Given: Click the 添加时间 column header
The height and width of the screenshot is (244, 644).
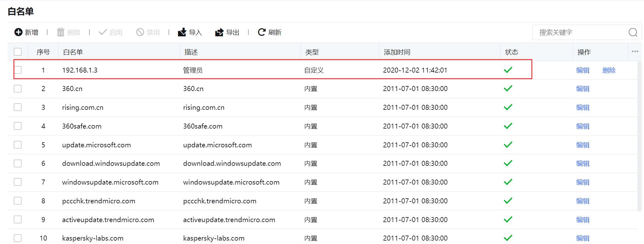Looking at the screenshot, I should (397, 52).
